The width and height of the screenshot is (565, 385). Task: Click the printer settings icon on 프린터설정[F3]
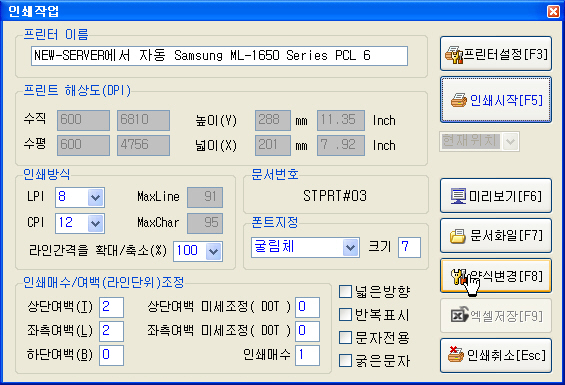click(454, 55)
